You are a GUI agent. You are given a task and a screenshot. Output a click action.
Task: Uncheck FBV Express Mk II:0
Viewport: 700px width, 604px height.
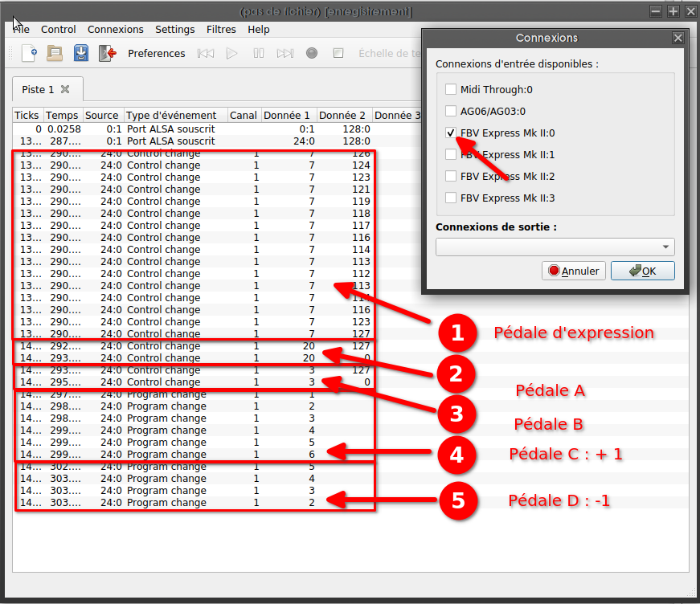tap(451, 133)
